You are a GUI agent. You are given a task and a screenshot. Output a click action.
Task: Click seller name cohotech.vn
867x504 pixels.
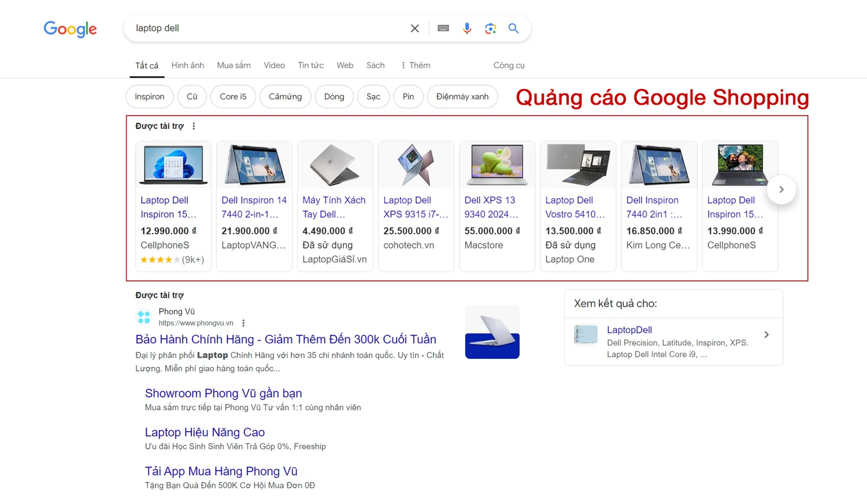click(409, 245)
